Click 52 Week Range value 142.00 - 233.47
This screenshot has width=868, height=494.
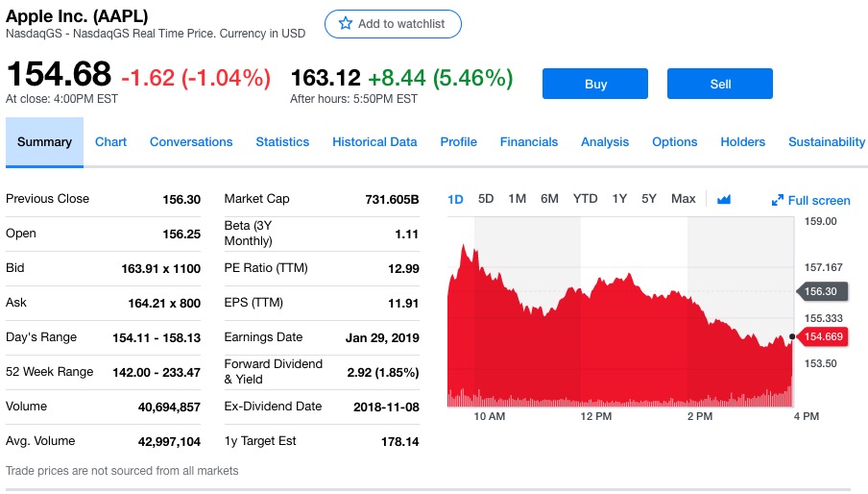click(157, 372)
